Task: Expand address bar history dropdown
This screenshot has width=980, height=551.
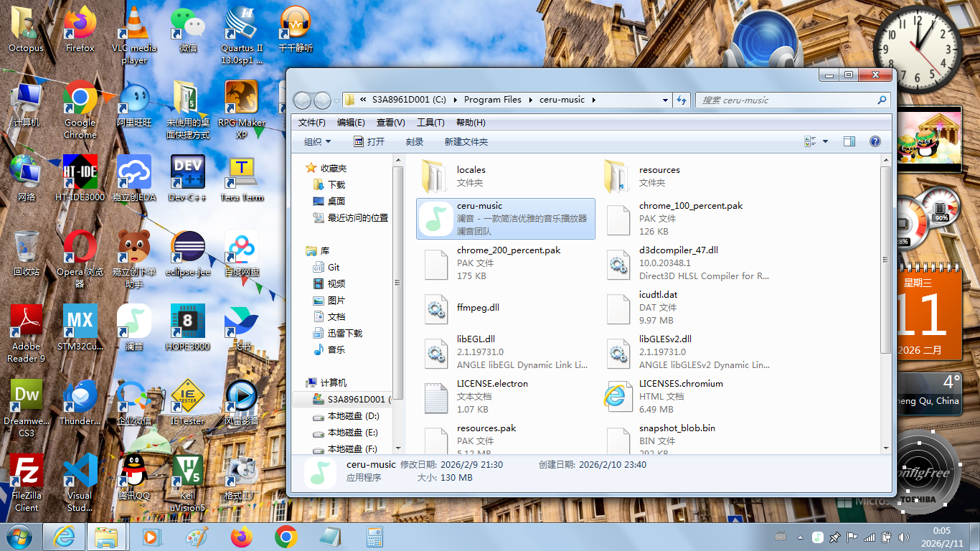Action: pos(664,100)
